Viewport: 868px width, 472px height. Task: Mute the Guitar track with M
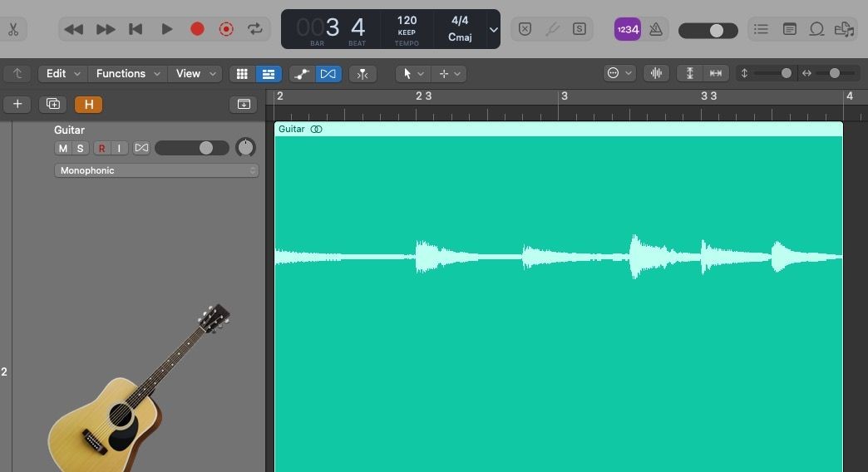(63, 148)
